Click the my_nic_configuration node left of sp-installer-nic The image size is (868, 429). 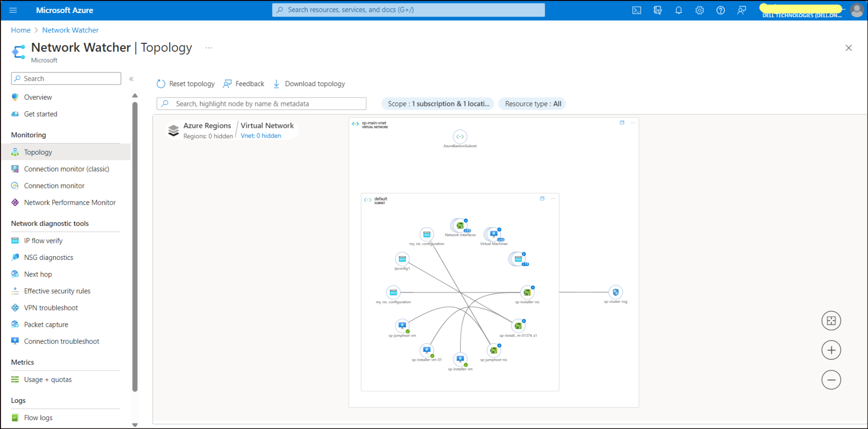393,292
